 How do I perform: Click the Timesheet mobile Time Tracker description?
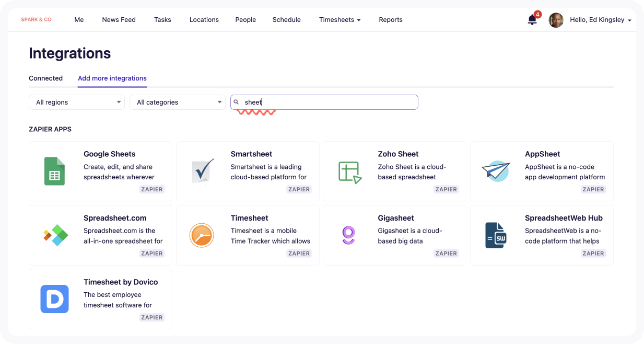coord(271,236)
